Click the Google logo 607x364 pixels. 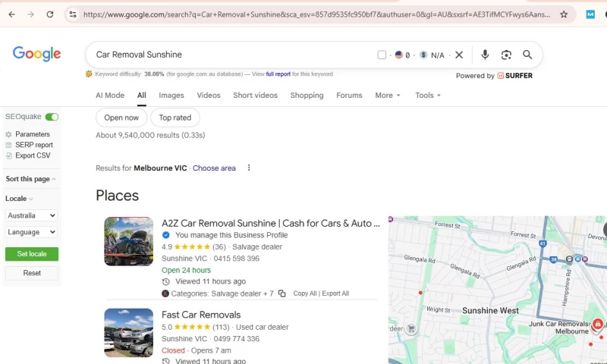tap(36, 54)
